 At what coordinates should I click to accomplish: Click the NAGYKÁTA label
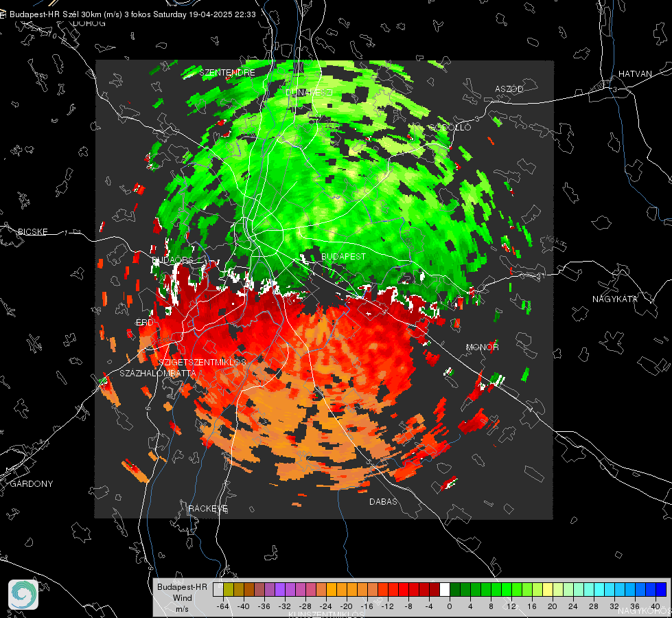(x=614, y=299)
